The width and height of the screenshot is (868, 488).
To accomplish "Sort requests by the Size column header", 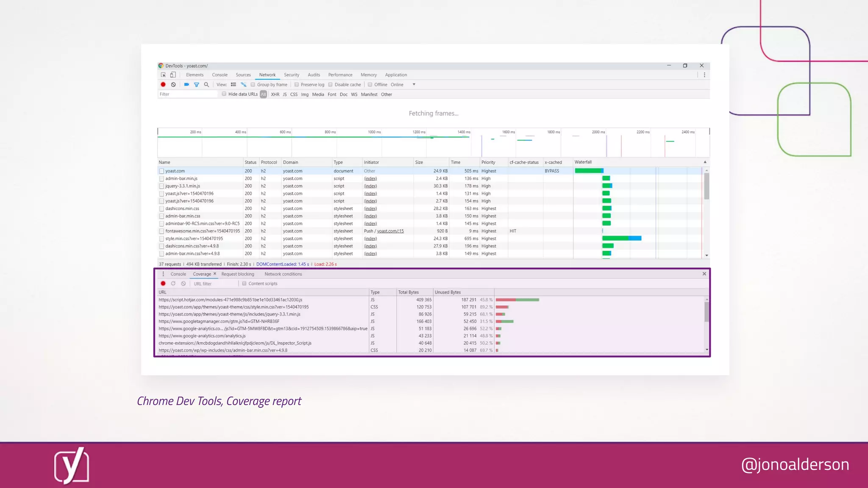I will [431, 162].
